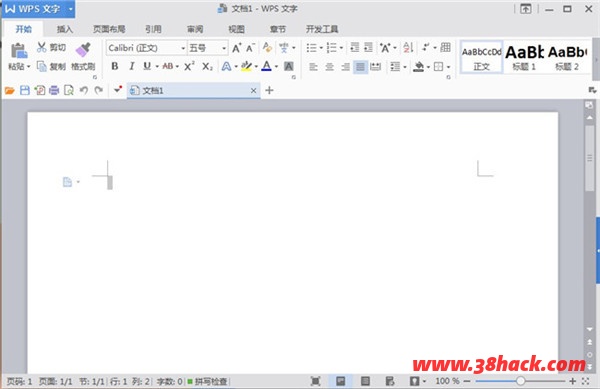Apply subscript X₂ formatting
Viewport: 600px width, 389px height.
pos(207,67)
